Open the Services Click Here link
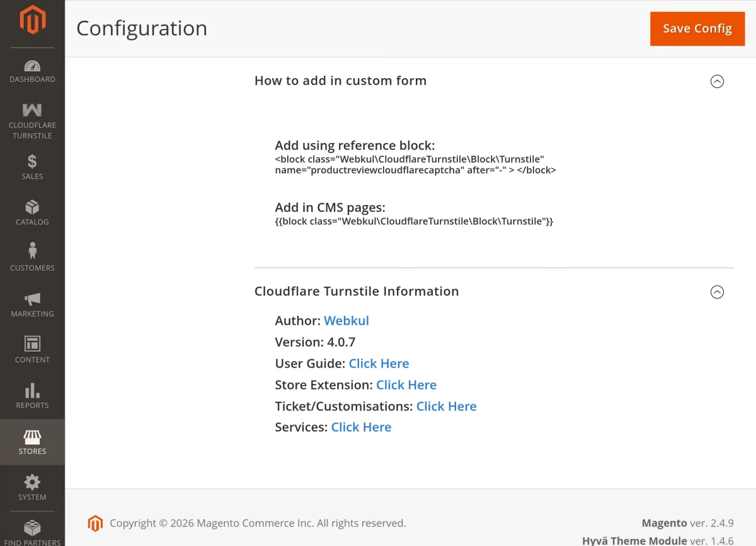 click(x=361, y=427)
